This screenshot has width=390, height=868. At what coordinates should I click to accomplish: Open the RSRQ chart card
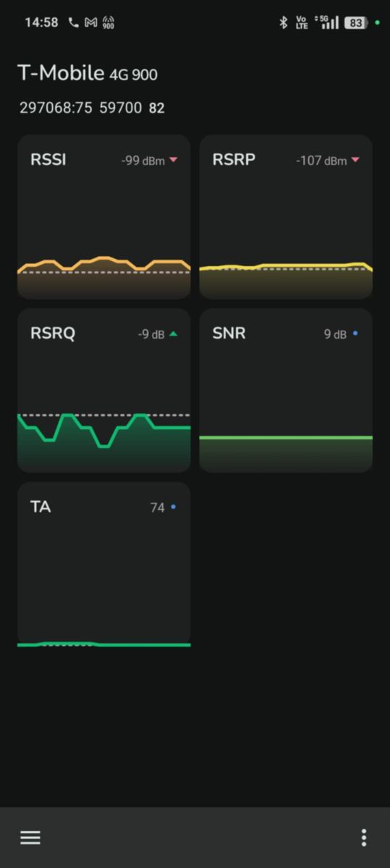[103, 391]
